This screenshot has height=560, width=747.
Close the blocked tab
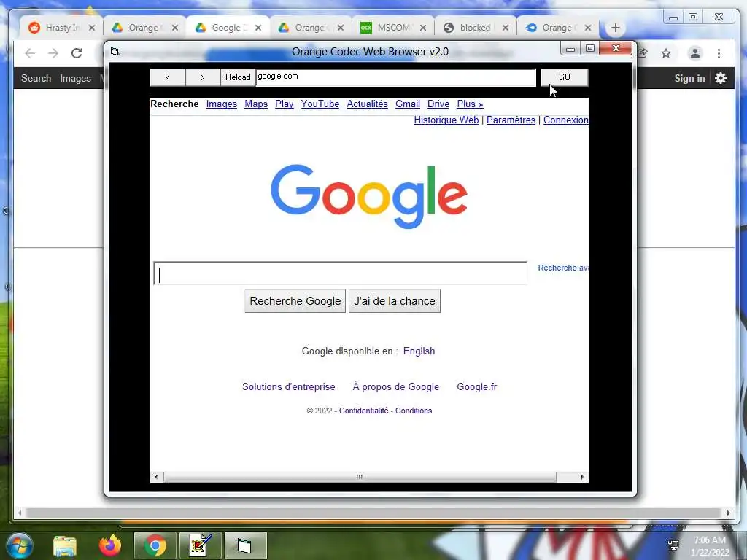(x=506, y=28)
